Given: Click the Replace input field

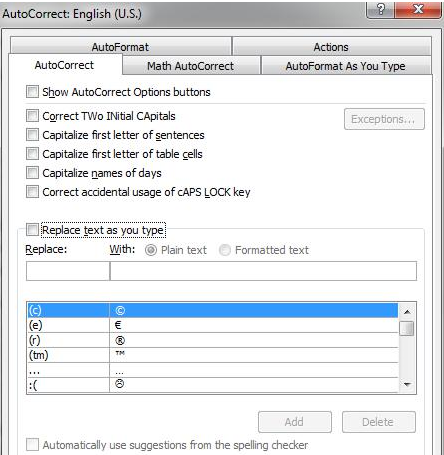Looking at the screenshot, I should [68, 271].
